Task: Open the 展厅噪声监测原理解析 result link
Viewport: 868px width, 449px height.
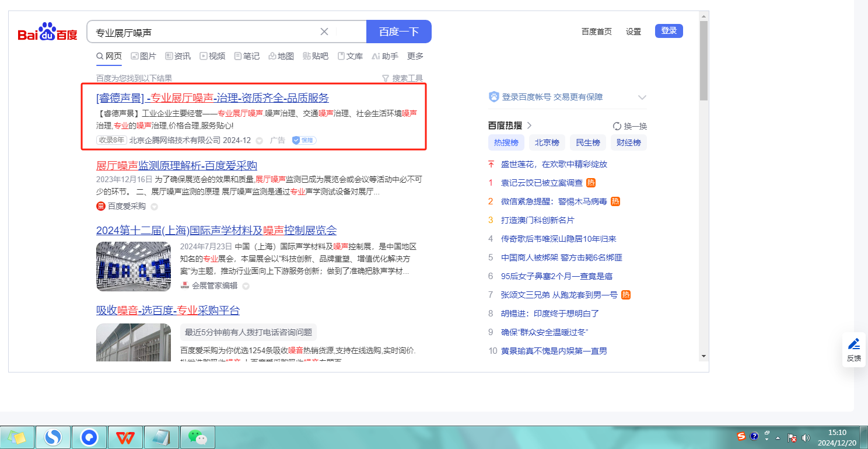Action: pyautogui.click(x=176, y=166)
